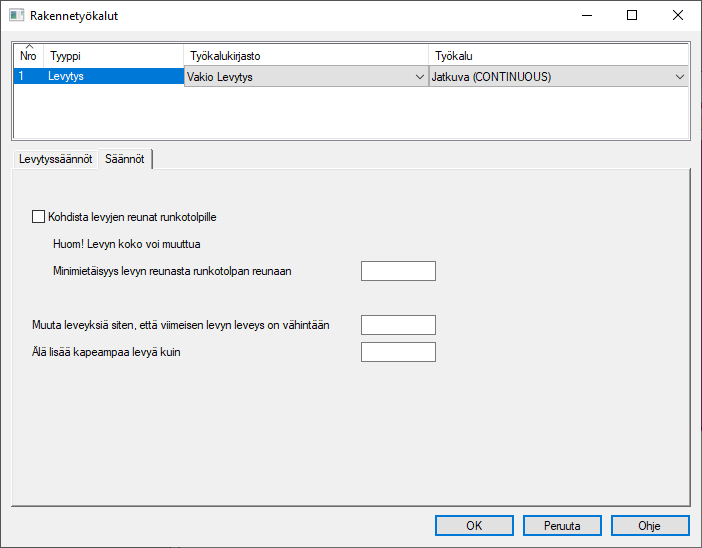This screenshot has height=548, width=702.
Task: Click the Rakennetyökalut window icon in title bar
Action: tap(16, 16)
